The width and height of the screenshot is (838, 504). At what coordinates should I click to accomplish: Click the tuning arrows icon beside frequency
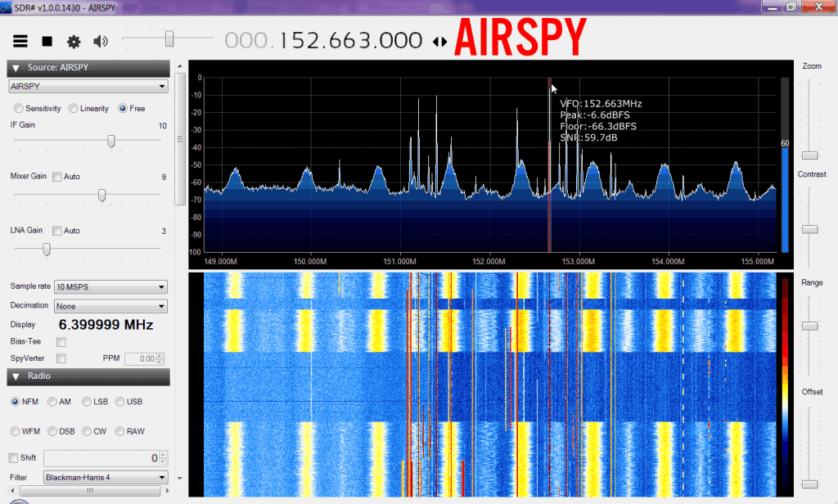pyautogui.click(x=440, y=41)
